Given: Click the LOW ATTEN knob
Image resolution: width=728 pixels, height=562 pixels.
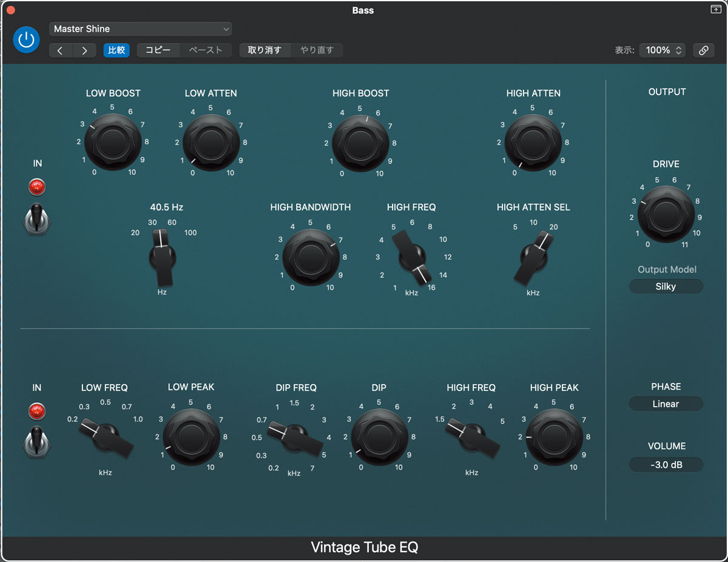Looking at the screenshot, I should pyautogui.click(x=211, y=142).
